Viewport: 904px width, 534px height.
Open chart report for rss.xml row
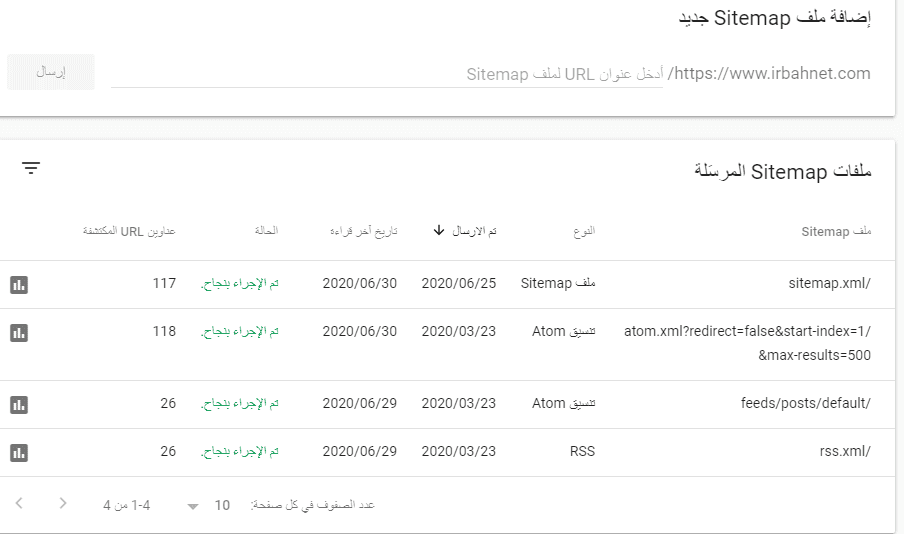point(19,452)
